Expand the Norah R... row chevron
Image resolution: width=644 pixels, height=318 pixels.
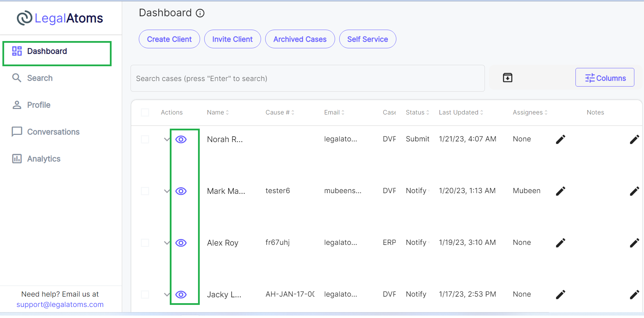167,139
